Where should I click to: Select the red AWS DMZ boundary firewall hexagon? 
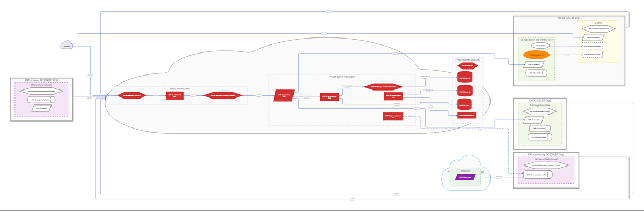click(x=222, y=95)
